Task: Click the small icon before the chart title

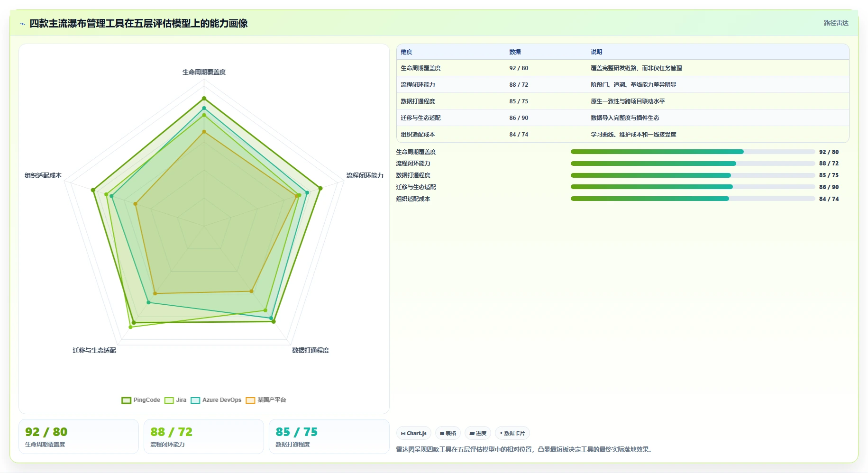Action: 22,24
